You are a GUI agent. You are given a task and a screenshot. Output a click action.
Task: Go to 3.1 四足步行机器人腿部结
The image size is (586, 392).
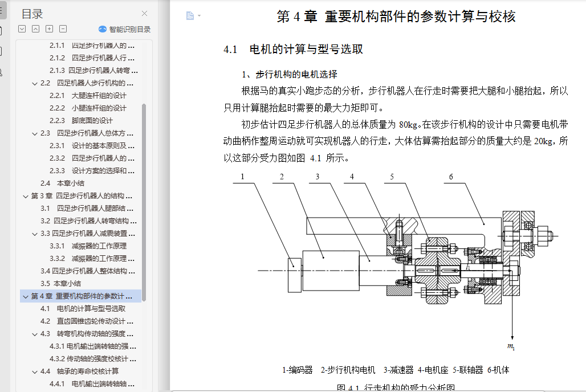click(x=87, y=208)
